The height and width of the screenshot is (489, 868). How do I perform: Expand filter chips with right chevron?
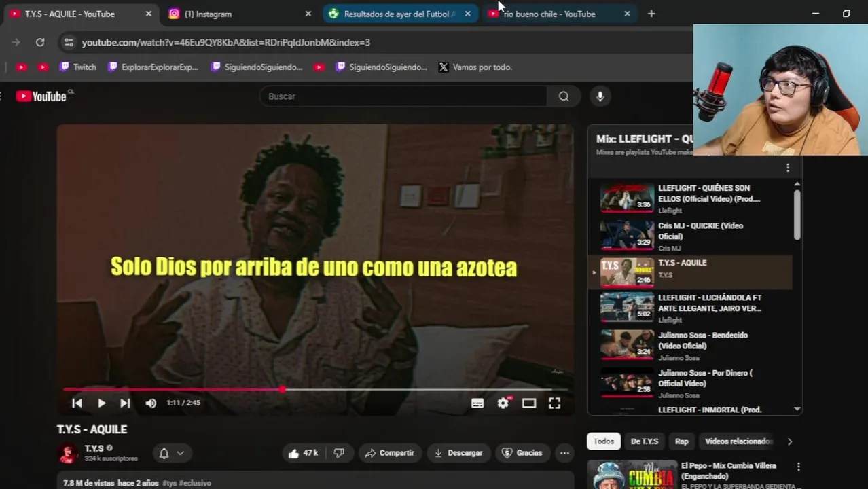[x=789, y=441]
